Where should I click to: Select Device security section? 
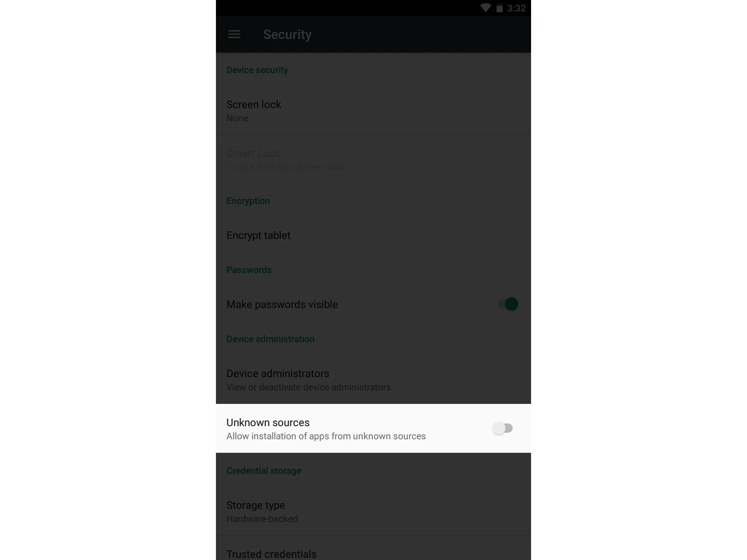pos(257,69)
